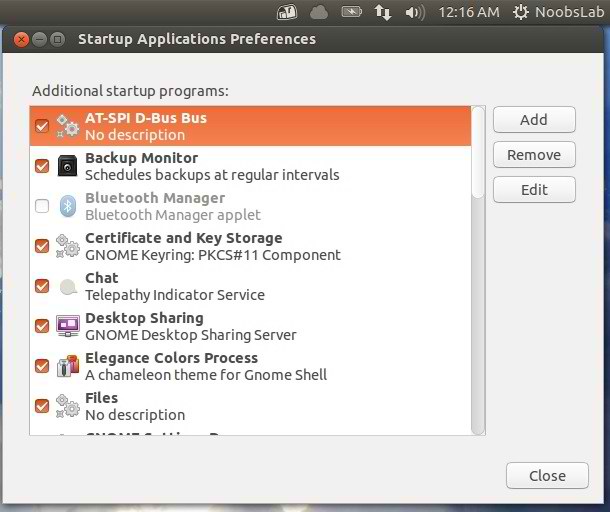Click the Edit button
The image size is (610, 512).
(x=534, y=190)
